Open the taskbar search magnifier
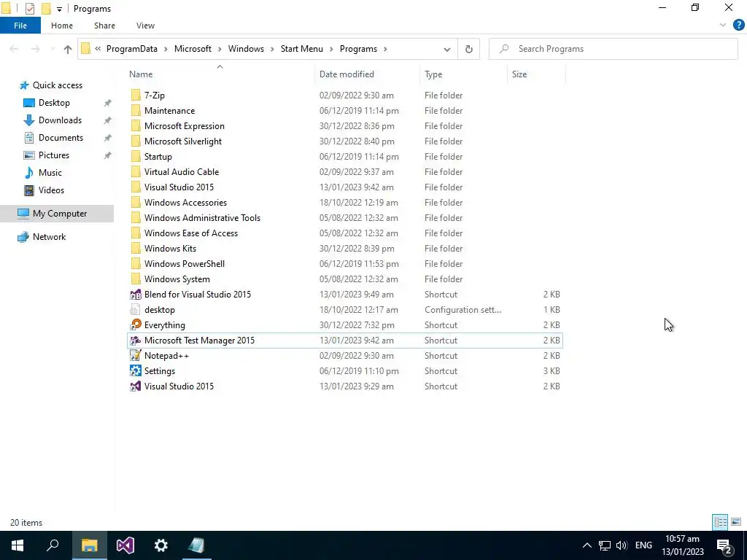 tap(53, 545)
